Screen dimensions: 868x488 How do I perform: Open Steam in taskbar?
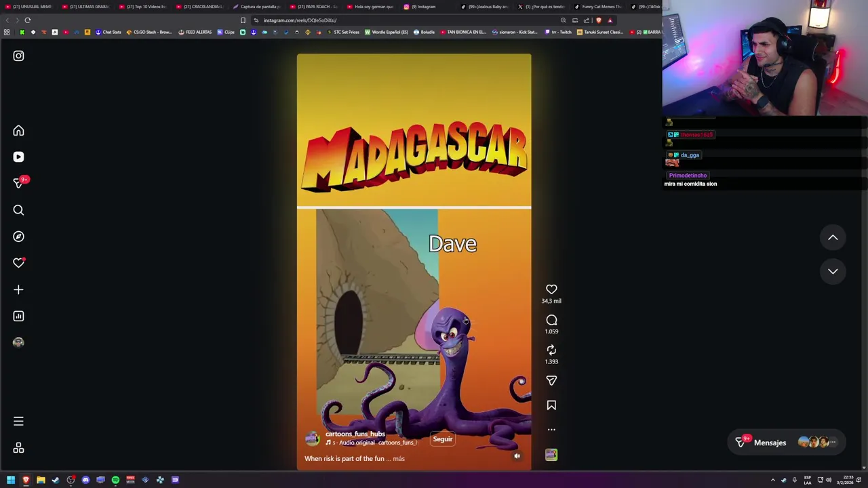pyautogui.click(x=56, y=480)
